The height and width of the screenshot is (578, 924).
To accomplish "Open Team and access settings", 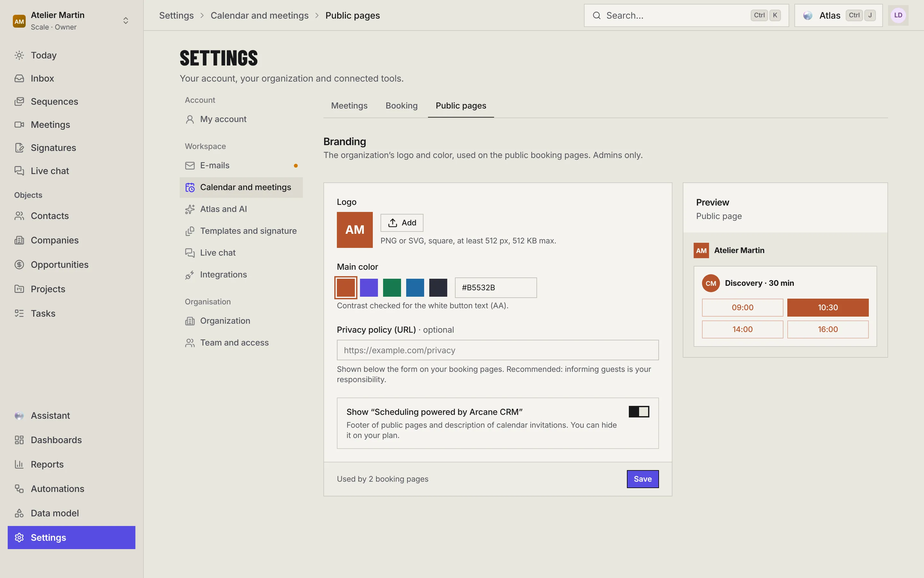I will (x=241, y=343).
